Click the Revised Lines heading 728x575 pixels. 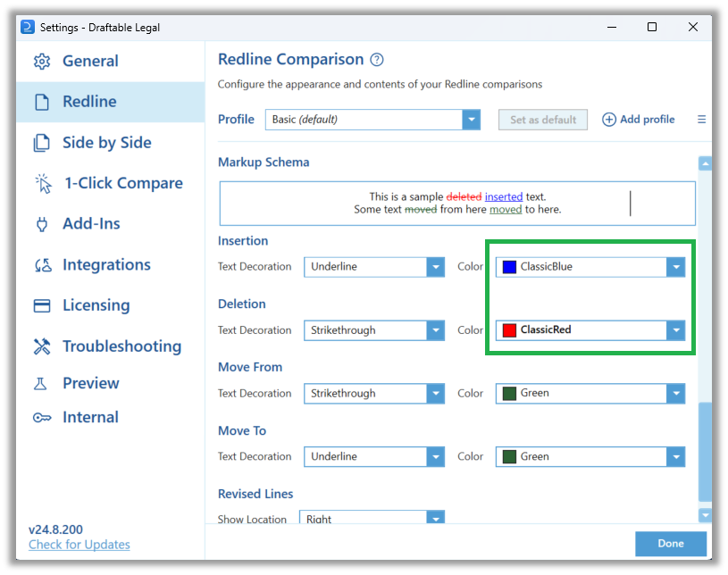(x=255, y=494)
